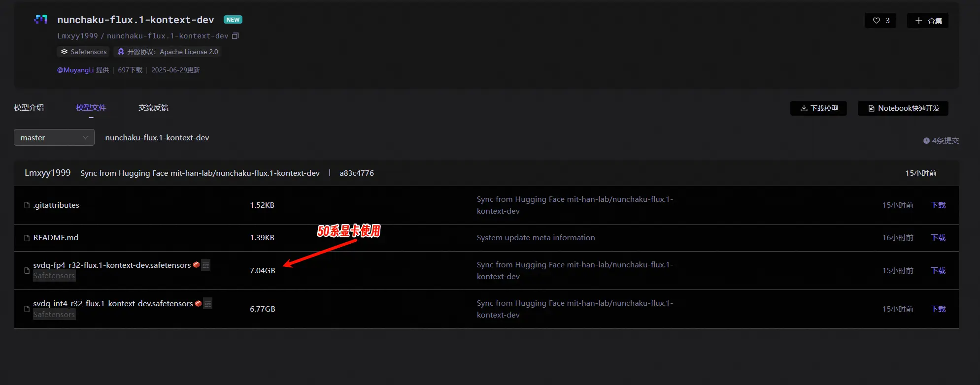
Task: Click the ModelScope logo icon beside the model title
Action: point(40,20)
